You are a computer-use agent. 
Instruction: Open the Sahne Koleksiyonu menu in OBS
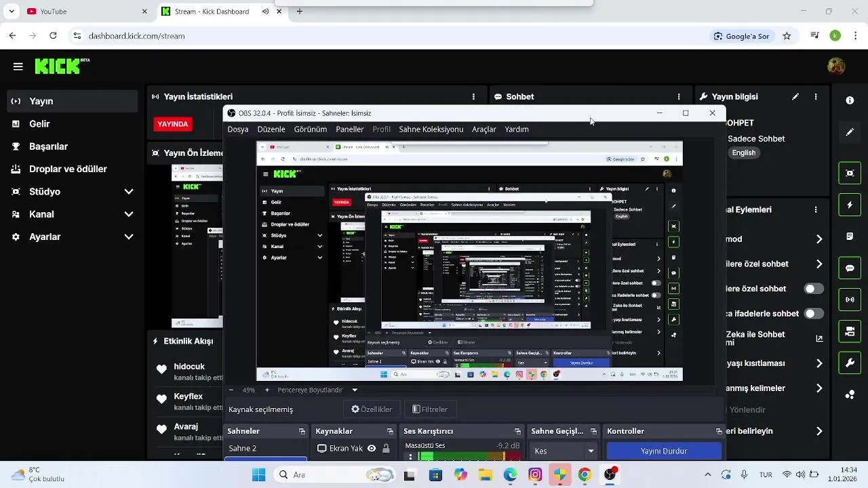431,129
